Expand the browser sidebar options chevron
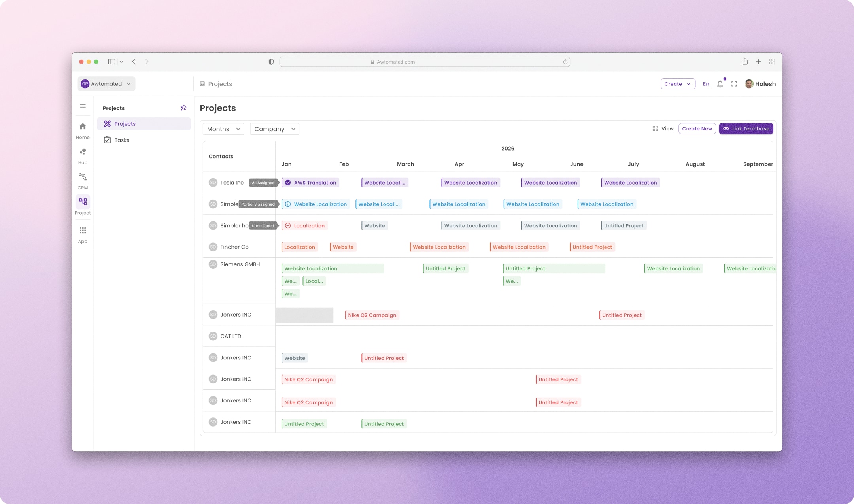 121,62
